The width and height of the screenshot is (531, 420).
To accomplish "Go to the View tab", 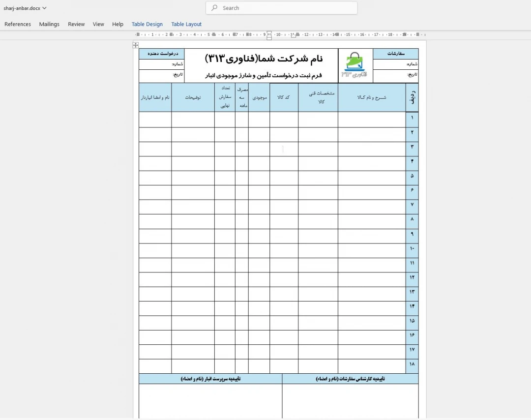I will tap(98, 24).
